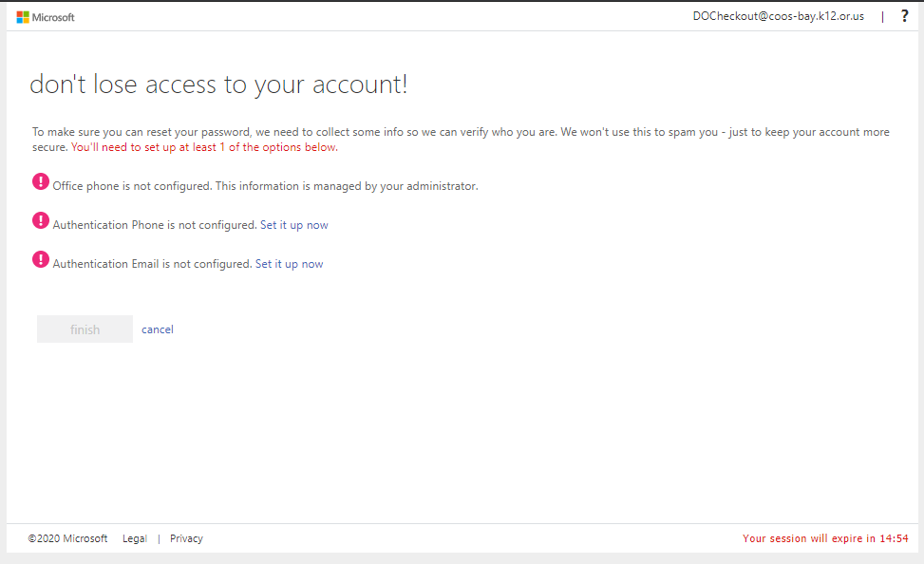Image resolution: width=924 pixels, height=564 pixels.
Task: Open the Privacy footer link
Action: click(186, 538)
